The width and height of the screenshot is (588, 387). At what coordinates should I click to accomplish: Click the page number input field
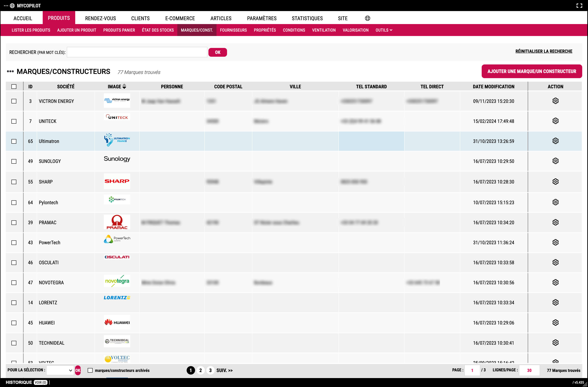(x=472, y=370)
